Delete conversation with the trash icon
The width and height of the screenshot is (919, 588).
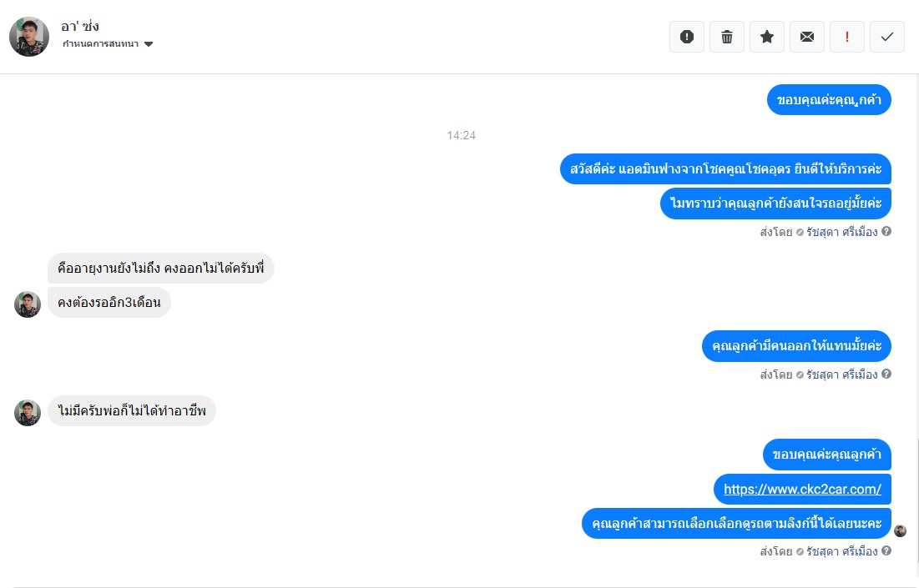pyautogui.click(x=727, y=37)
